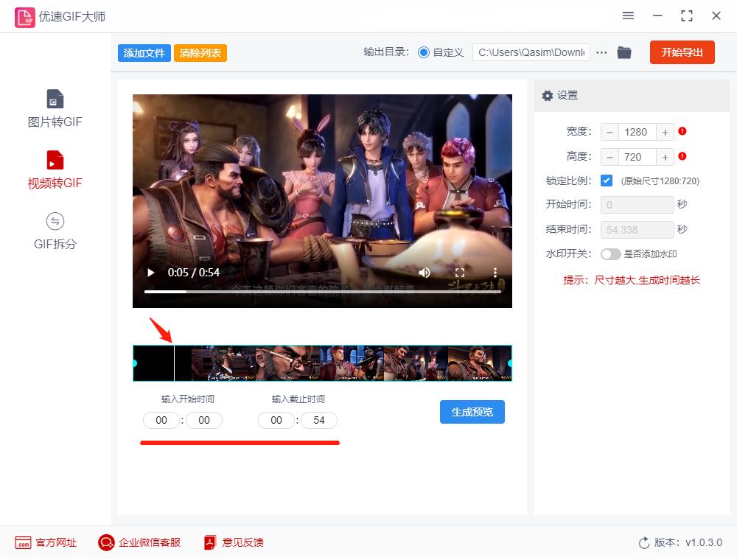
Task: Open the hamburger menu at top right
Action: tap(628, 15)
